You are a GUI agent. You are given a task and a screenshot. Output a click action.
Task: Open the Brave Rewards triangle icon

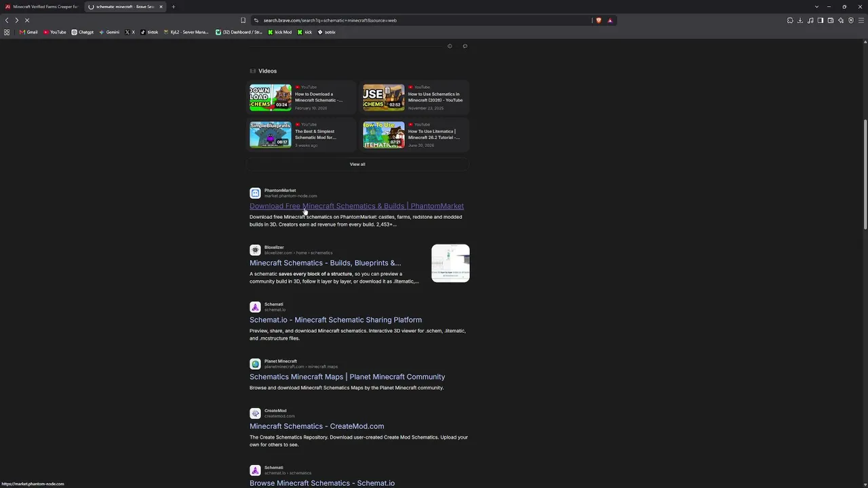click(610, 20)
